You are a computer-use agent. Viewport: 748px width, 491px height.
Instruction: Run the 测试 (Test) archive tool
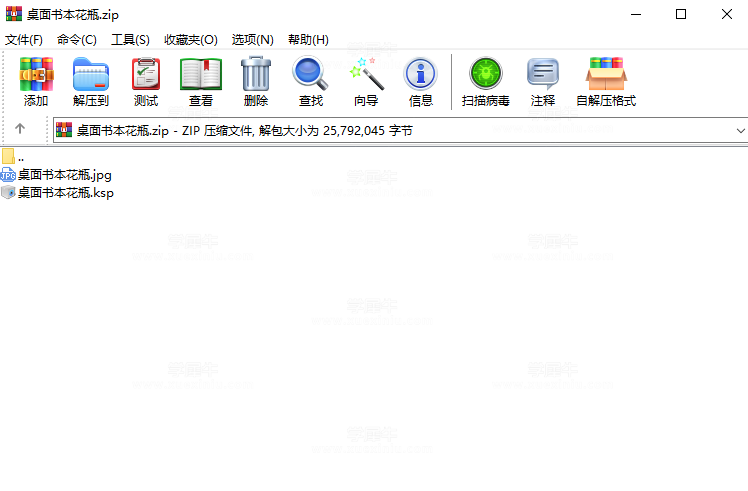click(145, 74)
